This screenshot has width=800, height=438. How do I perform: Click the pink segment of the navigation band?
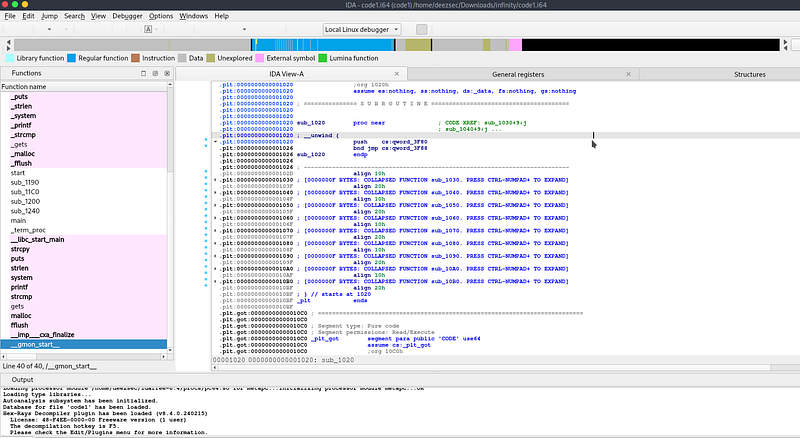[x=515, y=45]
